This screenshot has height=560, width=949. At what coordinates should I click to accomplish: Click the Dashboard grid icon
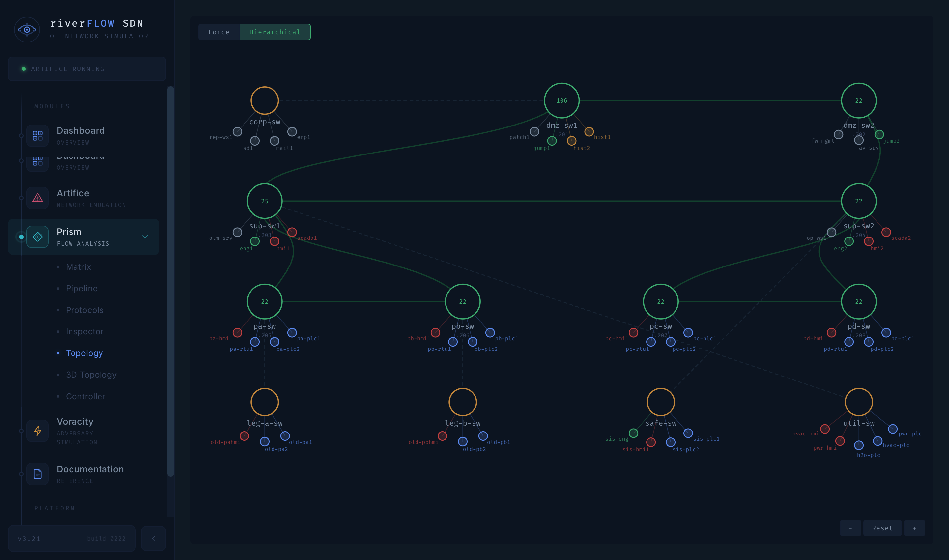37,135
